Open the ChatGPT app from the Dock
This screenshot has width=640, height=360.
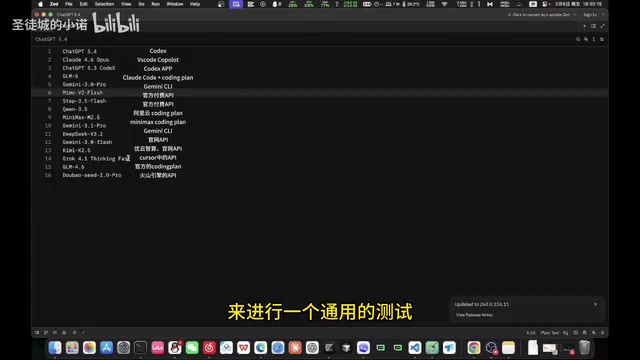click(x=312, y=348)
